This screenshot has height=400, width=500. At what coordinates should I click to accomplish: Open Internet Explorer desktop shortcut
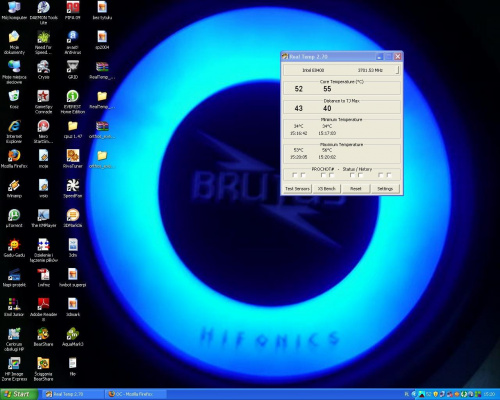click(14, 131)
